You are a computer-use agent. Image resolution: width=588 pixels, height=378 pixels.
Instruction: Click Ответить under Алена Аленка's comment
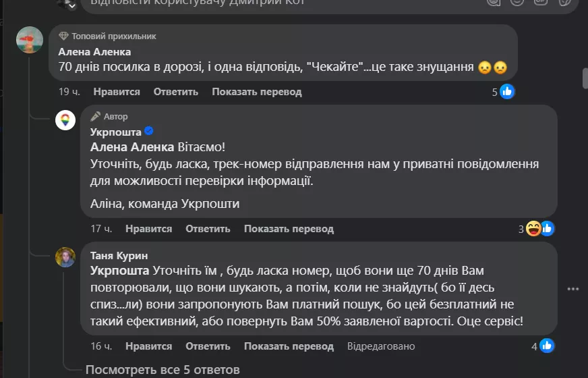click(176, 92)
